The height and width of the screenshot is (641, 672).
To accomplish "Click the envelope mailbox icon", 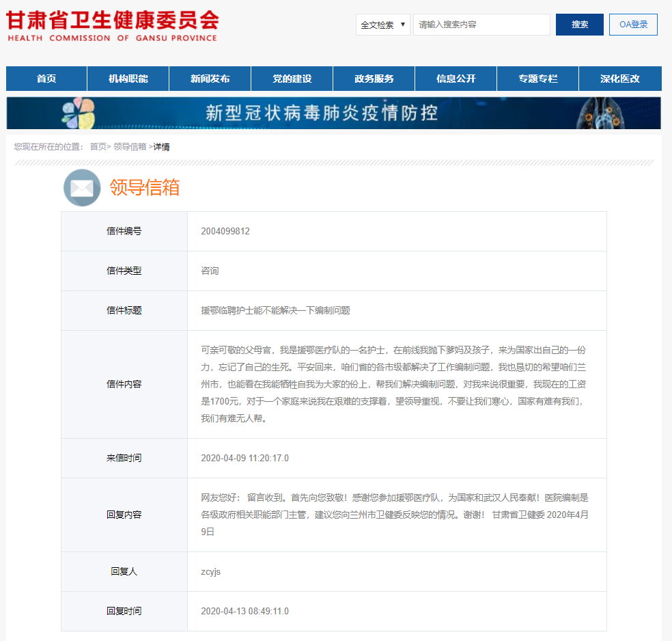I will point(82,188).
